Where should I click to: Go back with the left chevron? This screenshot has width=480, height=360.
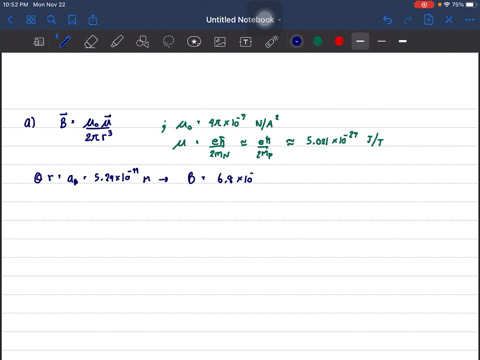coord(10,20)
